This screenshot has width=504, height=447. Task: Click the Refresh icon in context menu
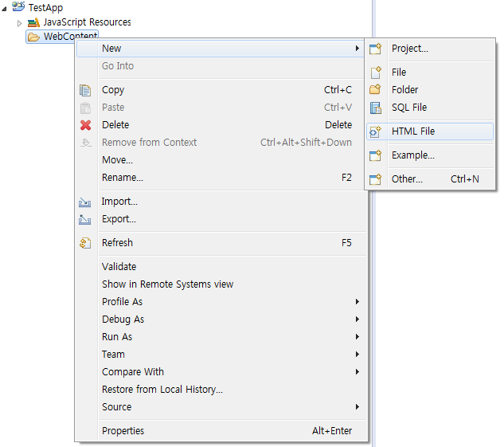coord(86,243)
